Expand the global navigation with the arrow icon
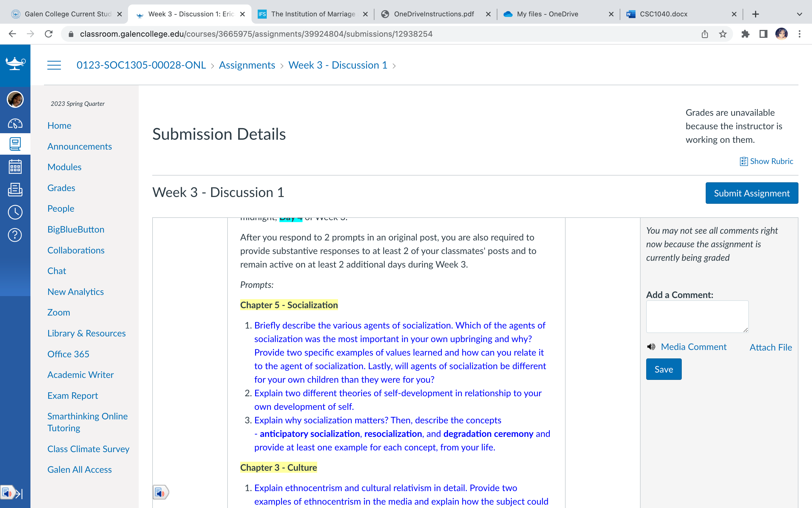The image size is (812, 508). coord(19,494)
